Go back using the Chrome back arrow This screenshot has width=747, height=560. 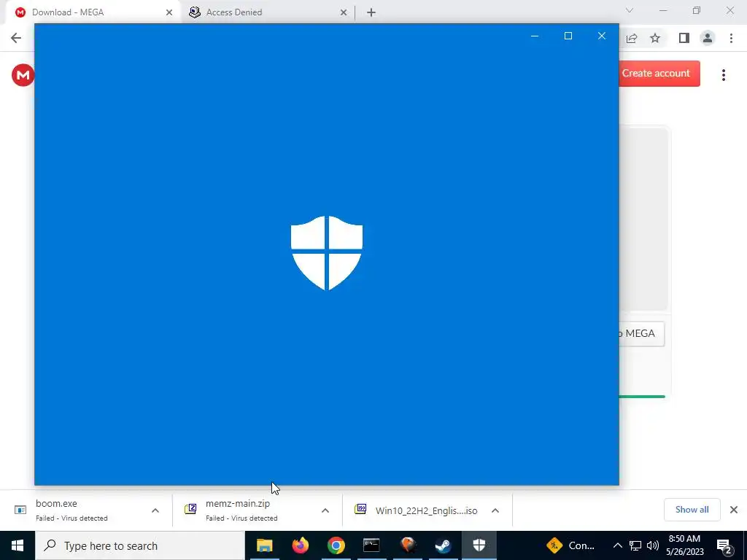pos(16,38)
